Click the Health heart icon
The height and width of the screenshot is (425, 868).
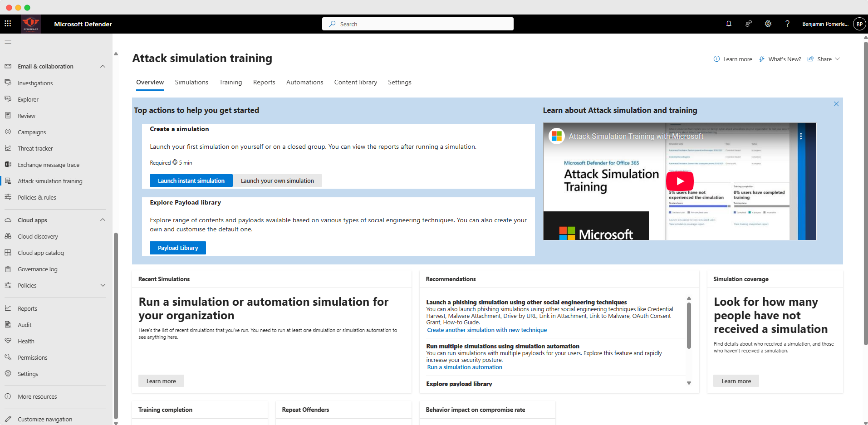coord(8,341)
